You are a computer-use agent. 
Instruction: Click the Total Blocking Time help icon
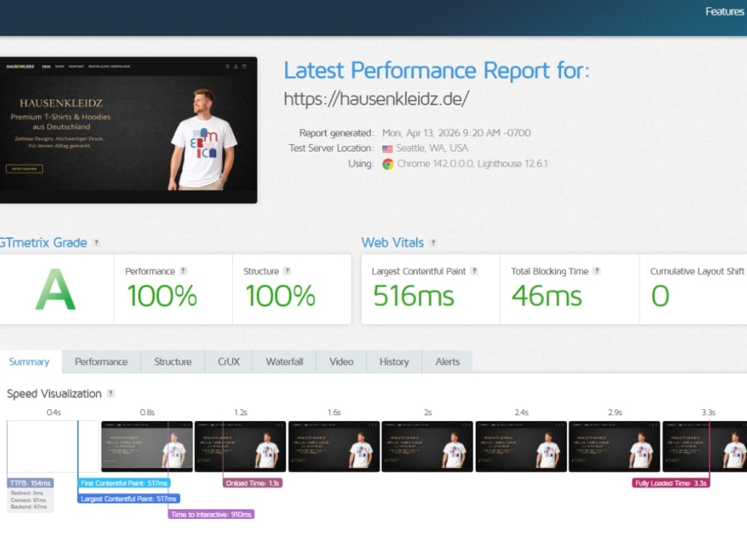click(x=597, y=271)
